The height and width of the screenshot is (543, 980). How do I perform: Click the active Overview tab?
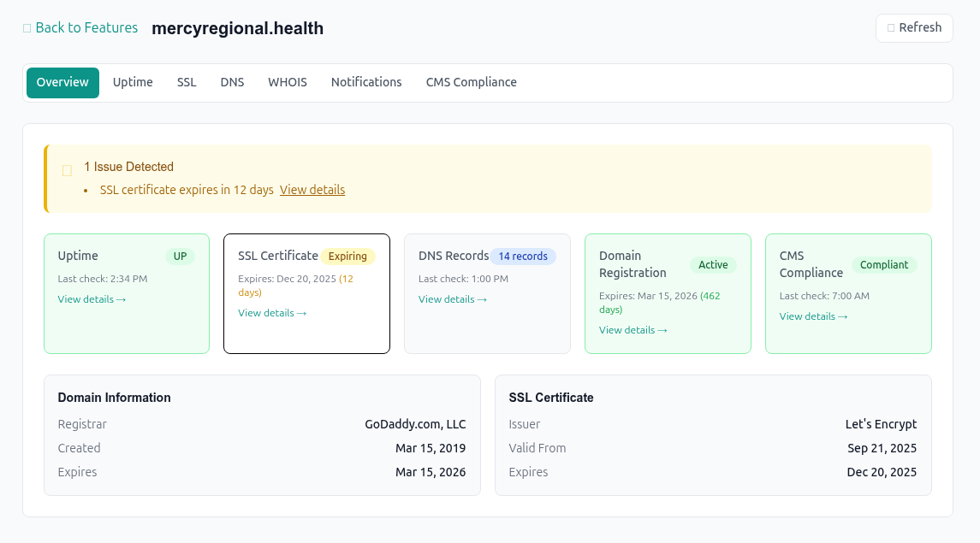[62, 82]
